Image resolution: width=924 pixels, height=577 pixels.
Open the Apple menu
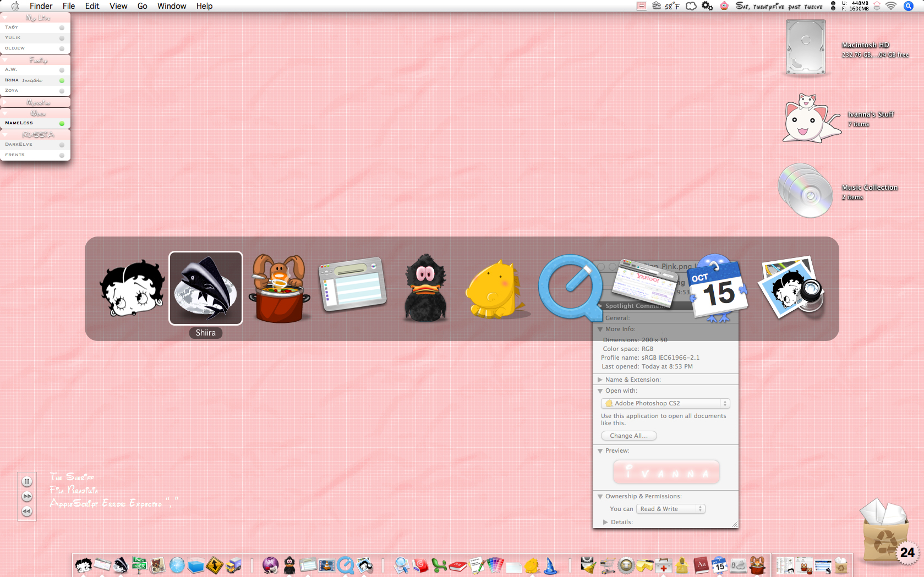(15, 6)
